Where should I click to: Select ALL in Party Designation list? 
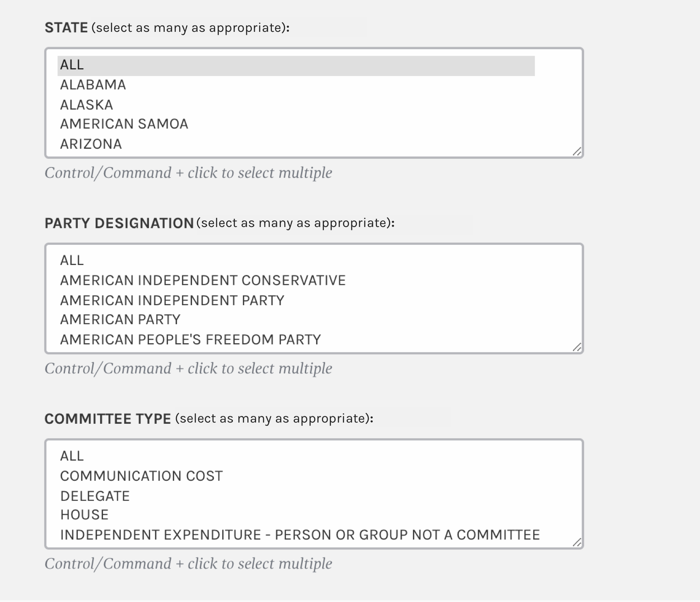(296, 260)
